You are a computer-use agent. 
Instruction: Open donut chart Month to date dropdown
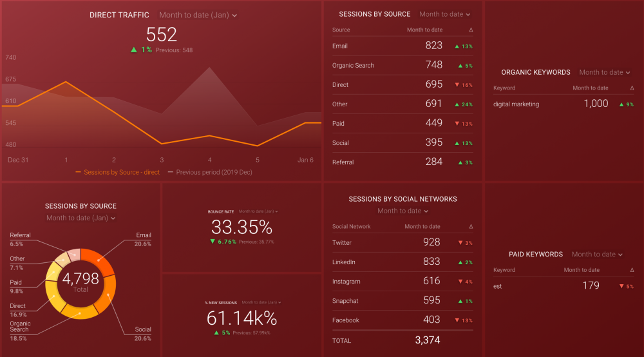pyautogui.click(x=80, y=218)
